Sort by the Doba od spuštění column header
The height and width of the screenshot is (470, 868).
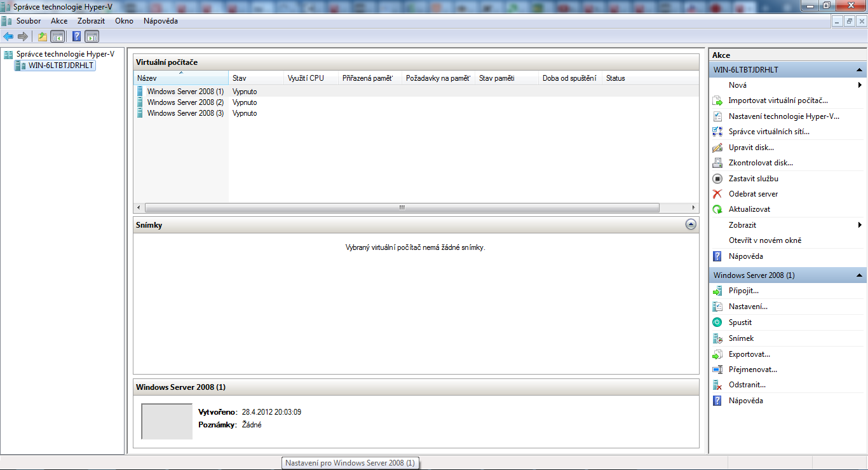click(570, 78)
